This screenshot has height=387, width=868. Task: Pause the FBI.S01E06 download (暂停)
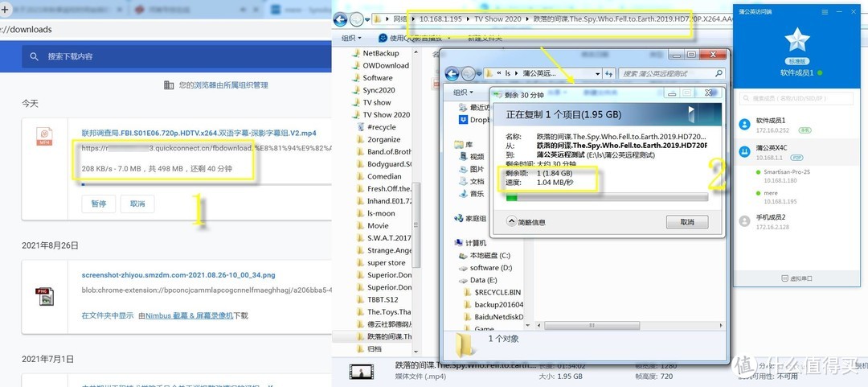coord(99,204)
